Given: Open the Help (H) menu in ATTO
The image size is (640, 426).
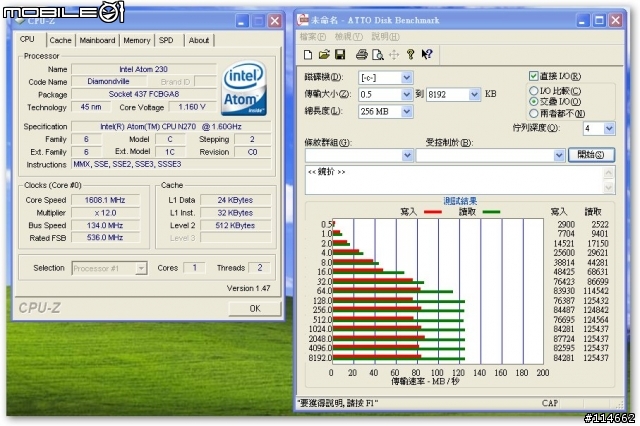Looking at the screenshot, I should (385, 37).
